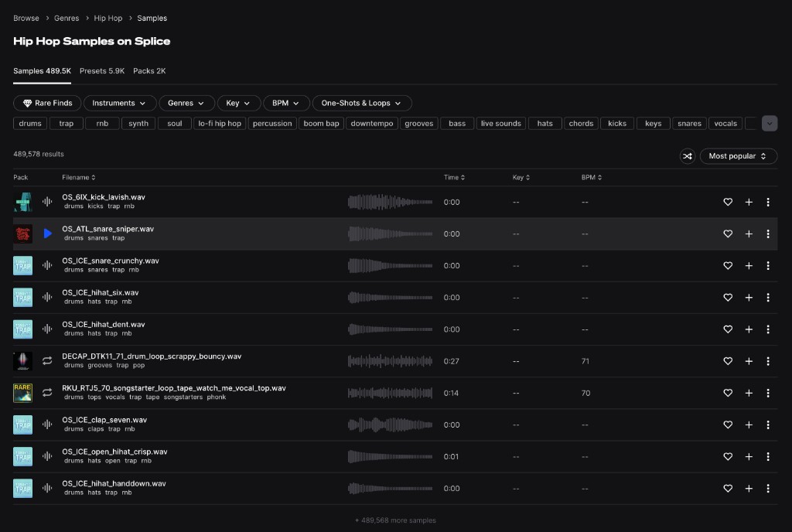Image resolution: width=792 pixels, height=532 pixels.
Task: Sort by Filename column header
Action: 78,177
